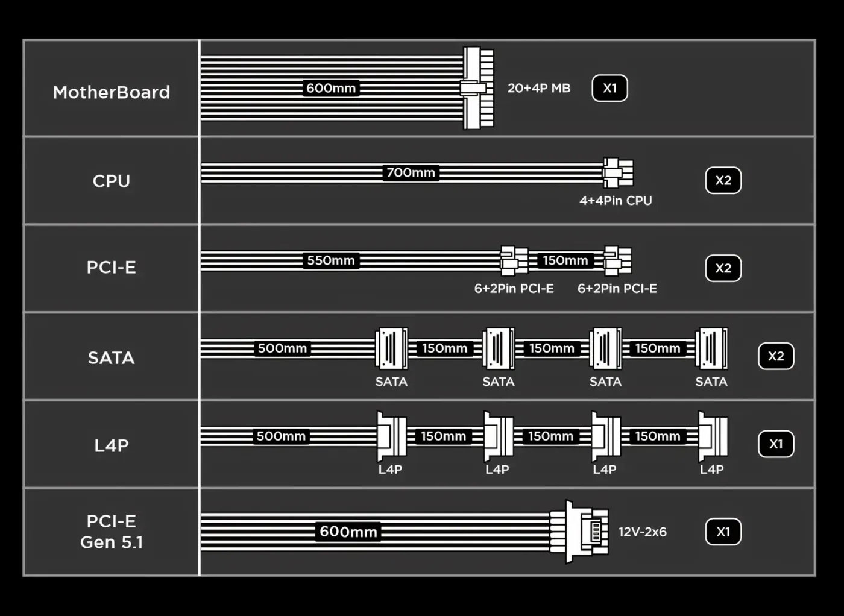This screenshot has width=844, height=616.
Task: Click the "600mm" length label on the Gen 5.1 cable
Action: coord(348,532)
